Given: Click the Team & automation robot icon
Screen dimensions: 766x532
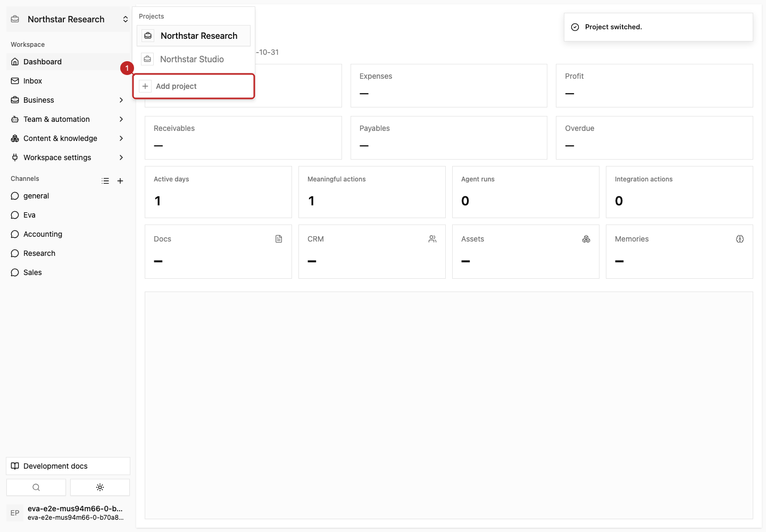Looking at the screenshot, I should coord(15,119).
